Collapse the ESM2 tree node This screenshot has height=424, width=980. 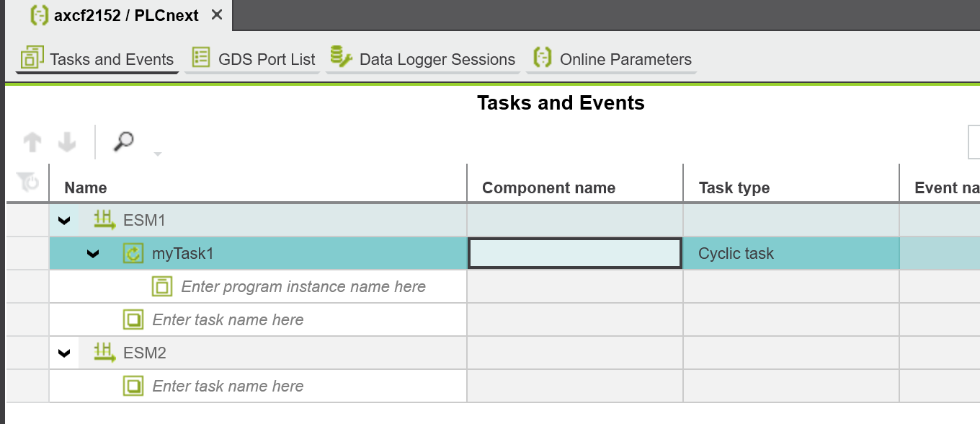(64, 353)
